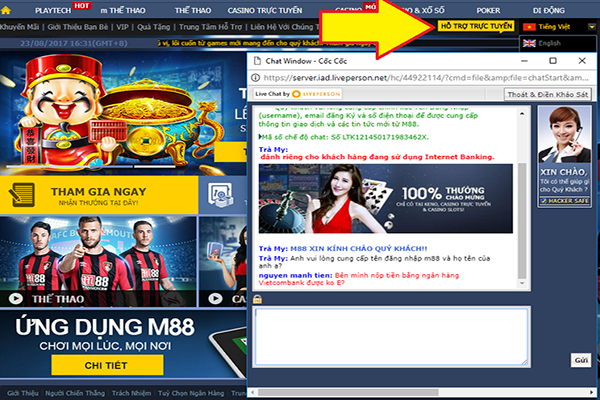The height and width of the screenshot is (400, 600).
Task: Click the 100% THƯỞNG promo banner in chat
Action: [385, 199]
